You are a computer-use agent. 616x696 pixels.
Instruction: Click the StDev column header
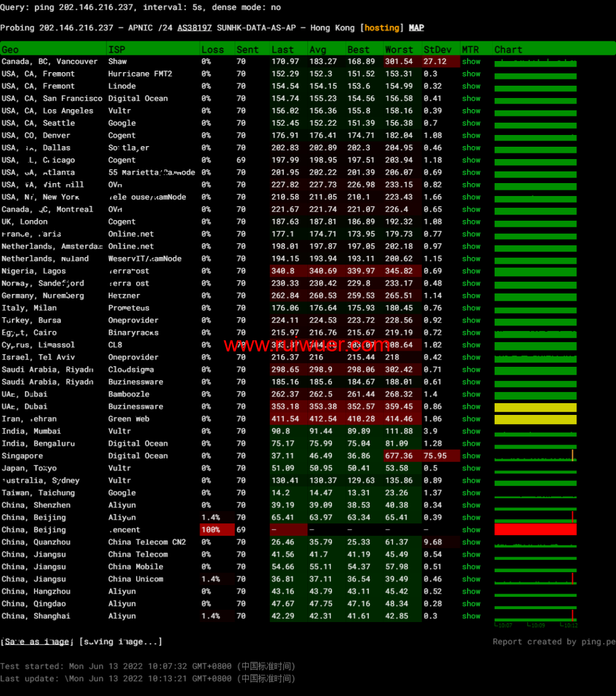(437, 49)
